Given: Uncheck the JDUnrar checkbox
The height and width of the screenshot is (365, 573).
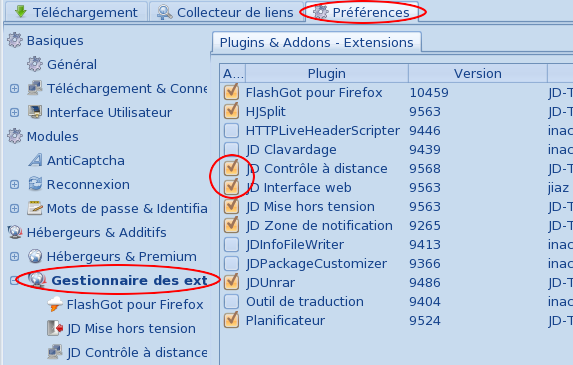Looking at the screenshot, I should (231, 282).
